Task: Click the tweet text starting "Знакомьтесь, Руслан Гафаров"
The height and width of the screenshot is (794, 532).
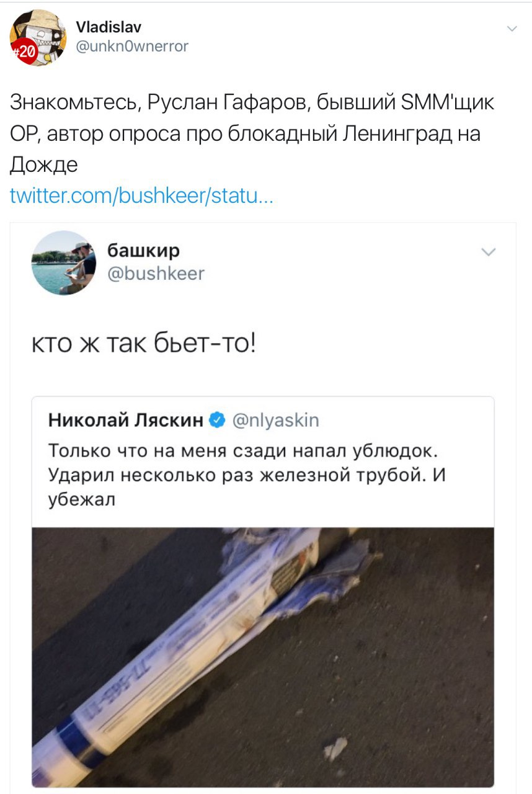Action: (252, 133)
